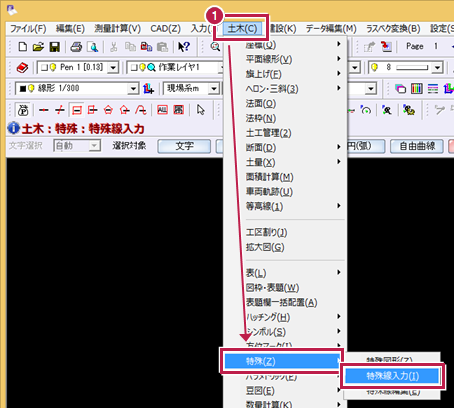Click the 文字 selection button

pos(184,146)
